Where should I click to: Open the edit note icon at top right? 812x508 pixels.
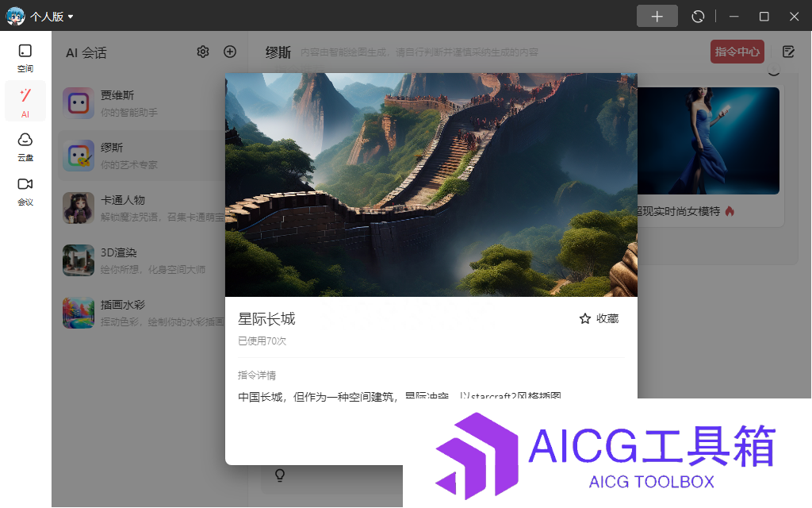click(788, 52)
